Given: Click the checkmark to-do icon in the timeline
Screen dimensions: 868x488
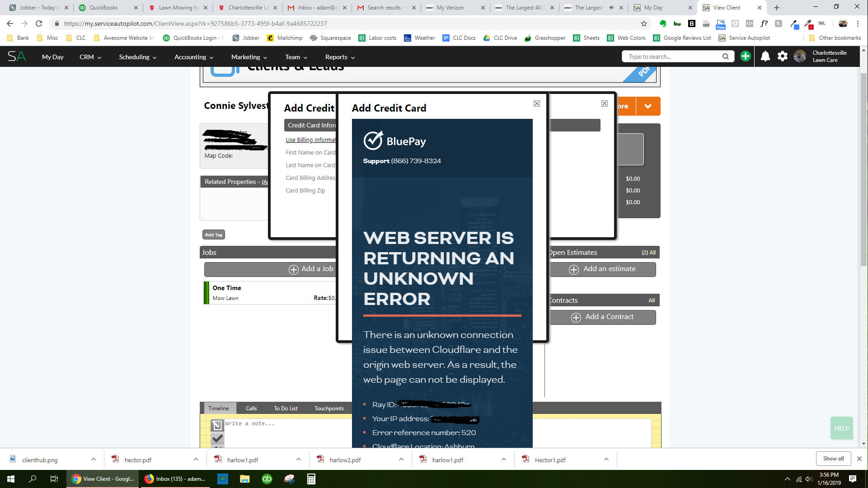Looking at the screenshot, I should (217, 438).
